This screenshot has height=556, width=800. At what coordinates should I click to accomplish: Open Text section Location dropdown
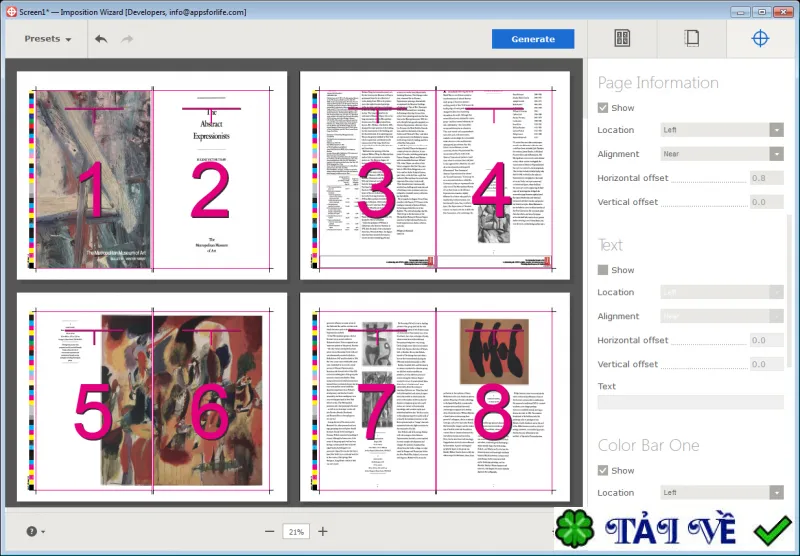tap(721, 292)
